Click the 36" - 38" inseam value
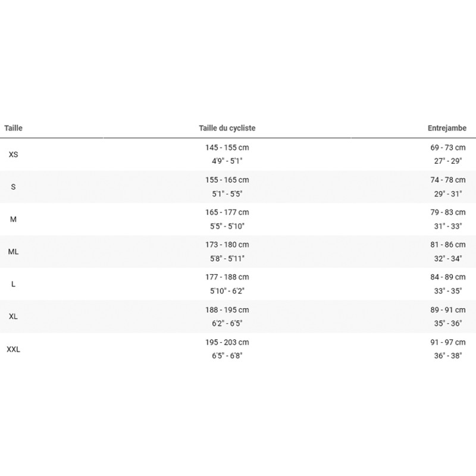Screen dimensions: 476x476 448,355
